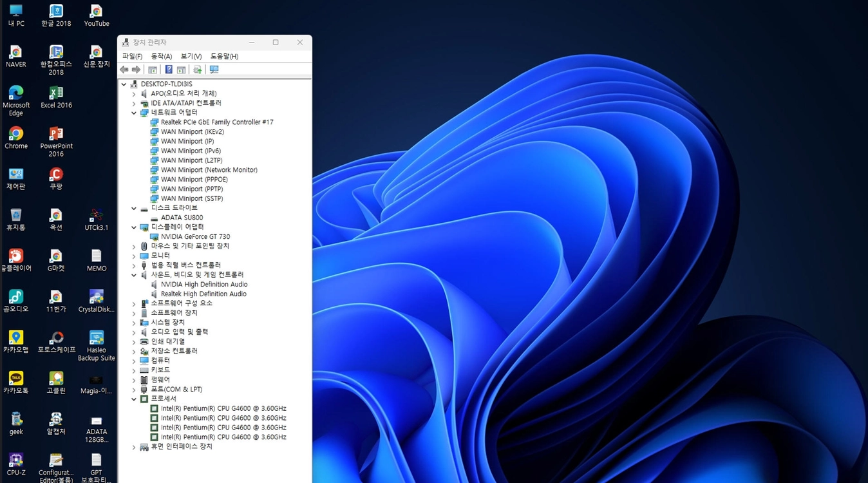Screen dimensions: 868x483
Task: Expand the 휴먼 인터페이스 장치 category
Action: (134, 447)
